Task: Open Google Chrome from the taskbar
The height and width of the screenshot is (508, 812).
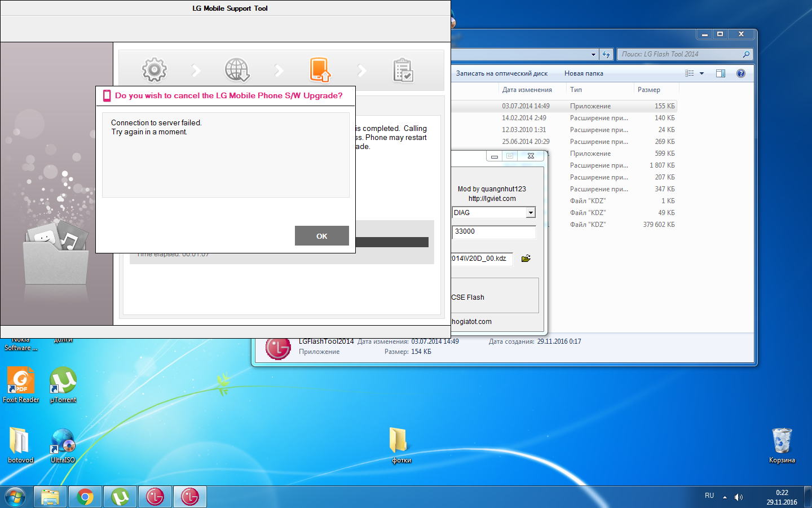Action: coord(85,497)
